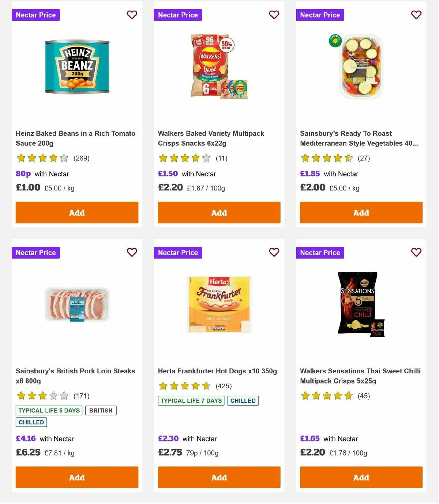This screenshot has height=504, width=439.
Task: Click the Nectar Price badge on Heinz Beanz
Action: click(x=35, y=15)
